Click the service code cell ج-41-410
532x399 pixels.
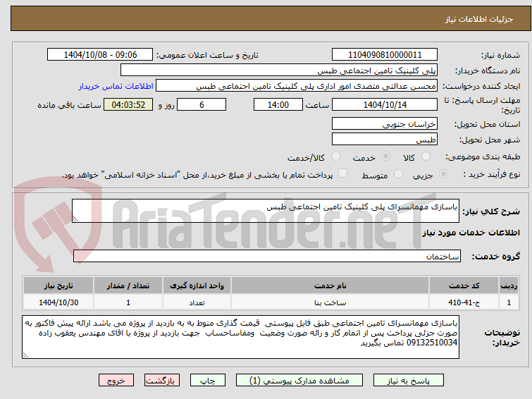tap(464, 302)
